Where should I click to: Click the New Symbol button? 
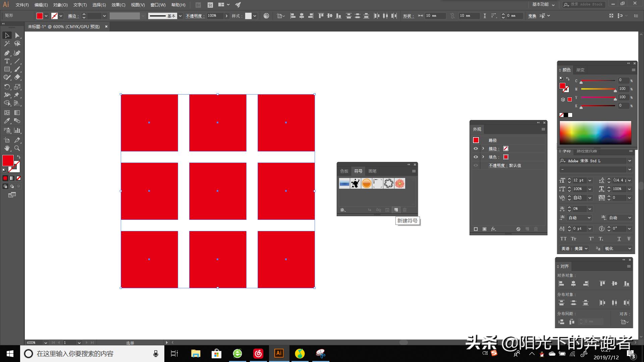click(396, 210)
